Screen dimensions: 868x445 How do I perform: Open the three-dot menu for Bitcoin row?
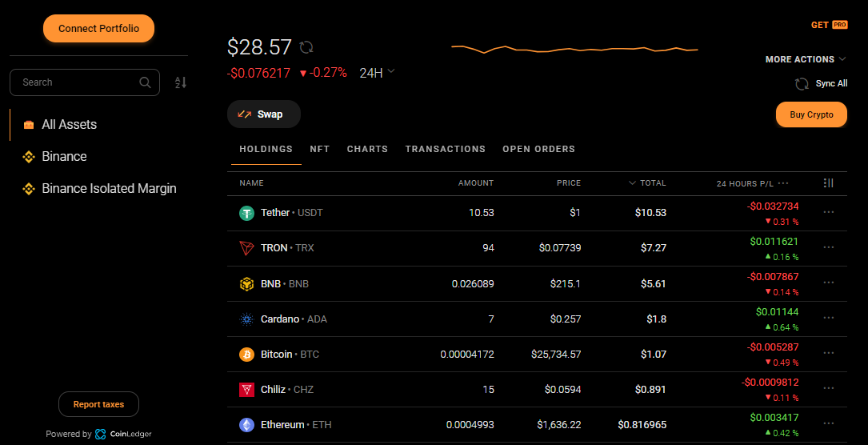[829, 353]
